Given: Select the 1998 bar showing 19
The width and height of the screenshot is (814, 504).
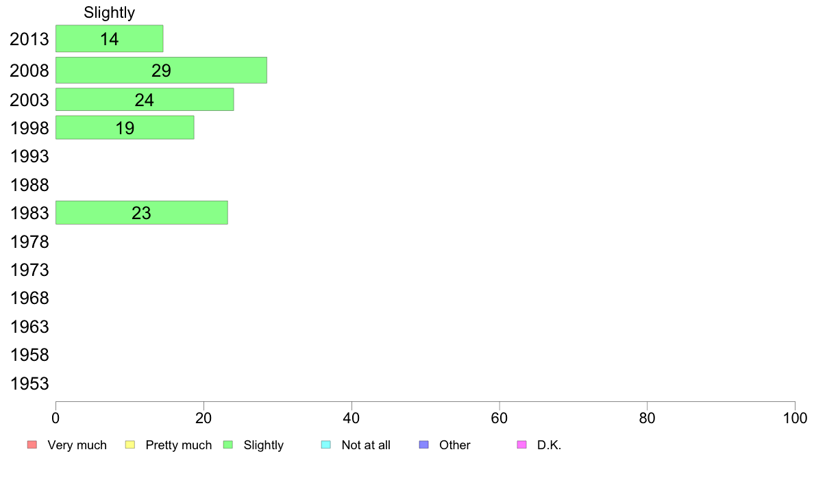Looking at the screenshot, I should click(x=125, y=127).
